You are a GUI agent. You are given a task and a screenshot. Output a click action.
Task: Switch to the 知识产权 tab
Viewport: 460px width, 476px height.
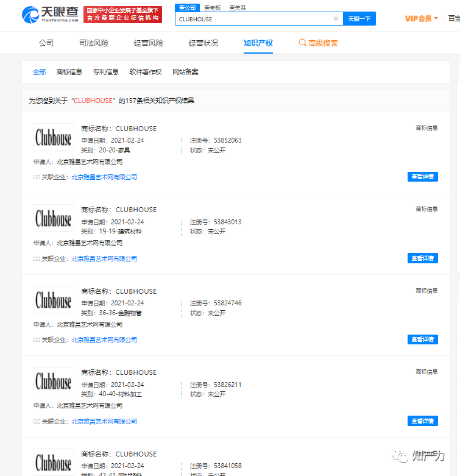(258, 43)
